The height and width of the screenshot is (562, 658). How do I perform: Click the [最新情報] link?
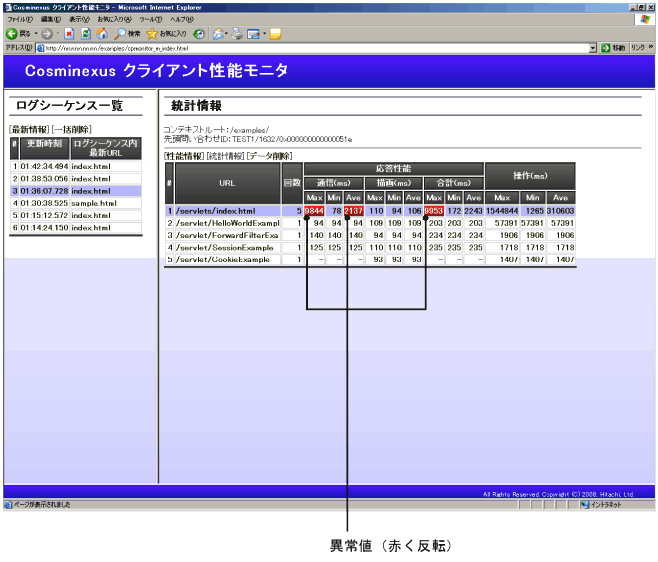pos(29,129)
